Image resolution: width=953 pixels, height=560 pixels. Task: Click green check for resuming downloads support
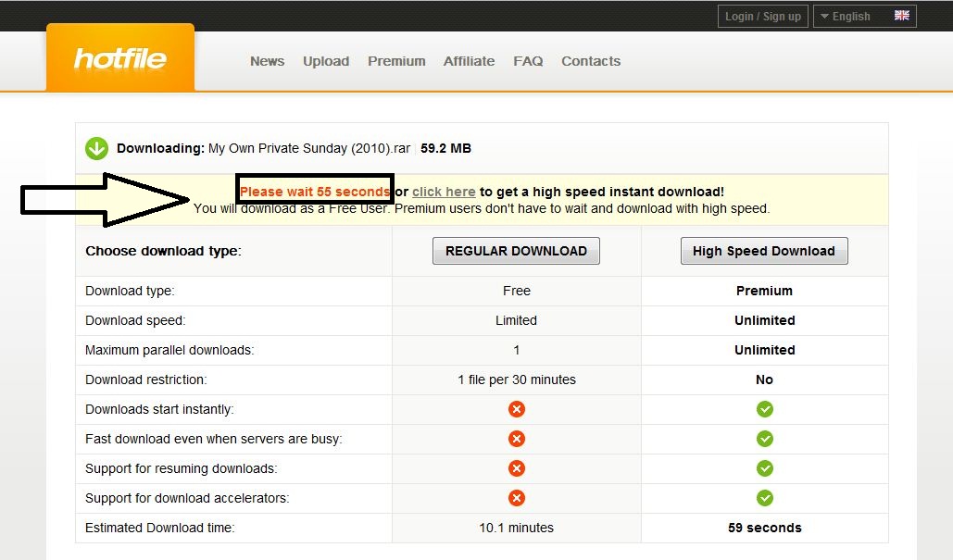point(765,468)
